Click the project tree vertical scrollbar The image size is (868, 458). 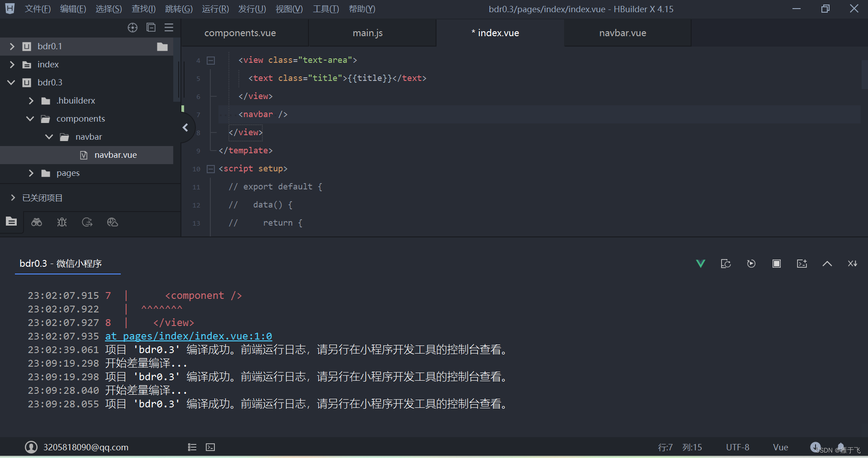pyautogui.click(x=177, y=69)
